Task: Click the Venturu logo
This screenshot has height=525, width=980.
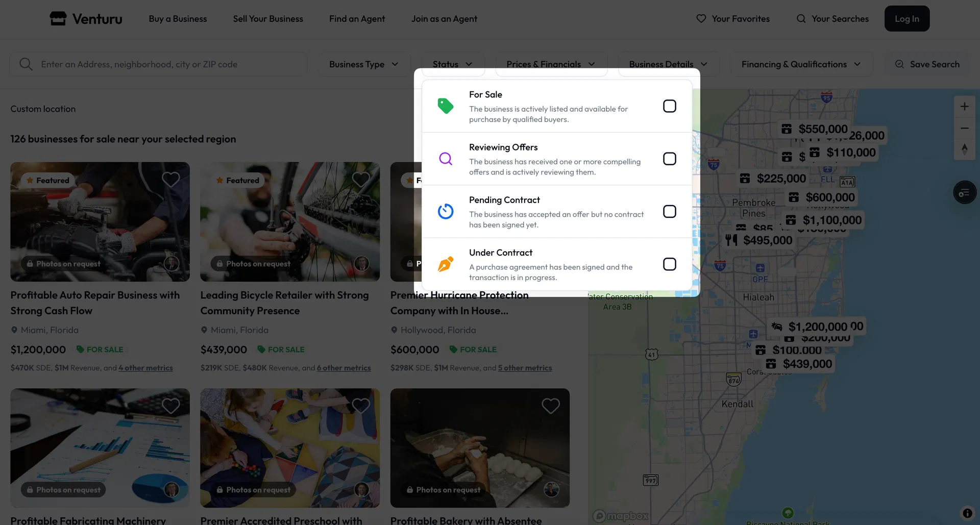Action: pos(85,18)
